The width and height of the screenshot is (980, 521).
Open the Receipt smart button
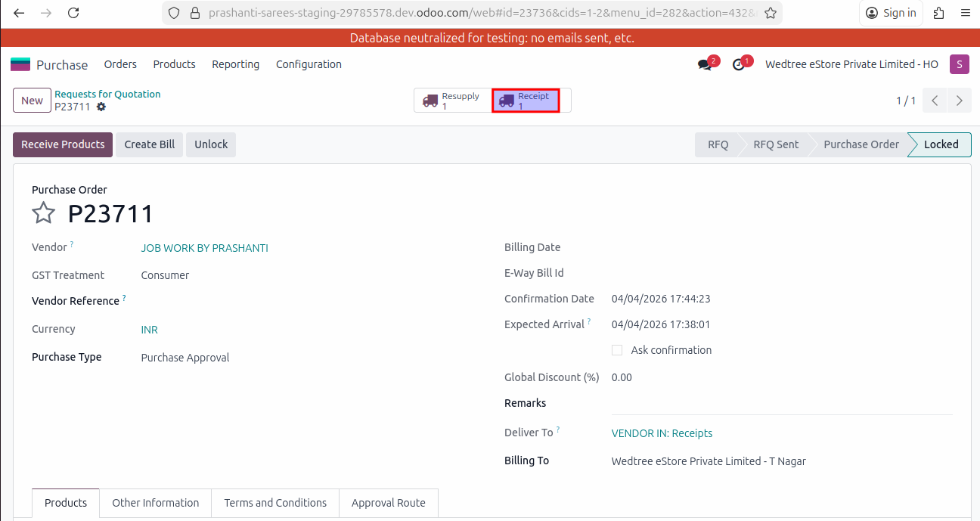[526, 101]
